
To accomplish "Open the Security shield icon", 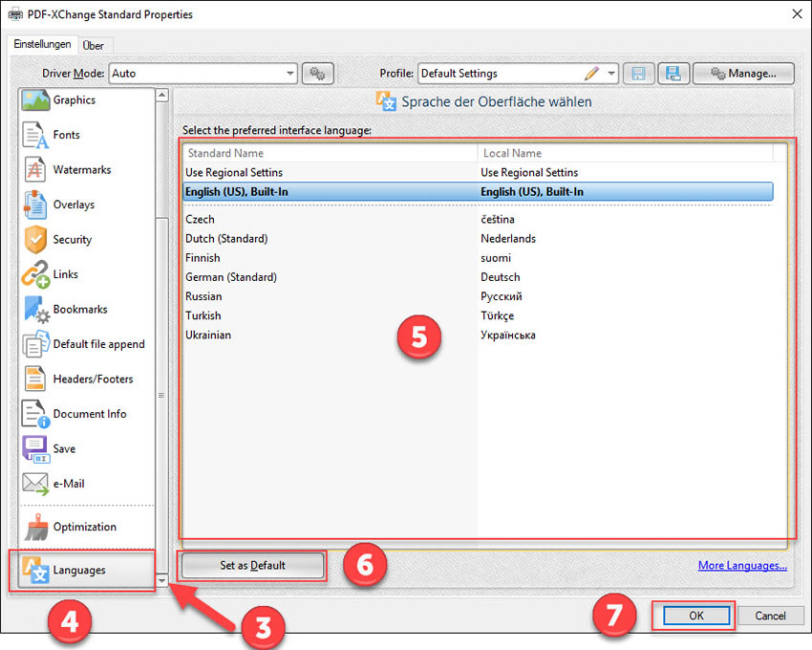I will click(35, 240).
